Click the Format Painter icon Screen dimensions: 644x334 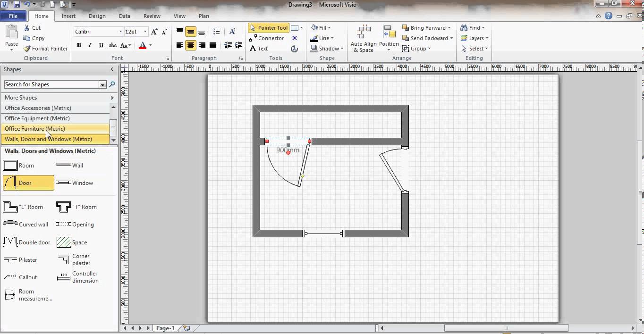pyautogui.click(x=27, y=49)
